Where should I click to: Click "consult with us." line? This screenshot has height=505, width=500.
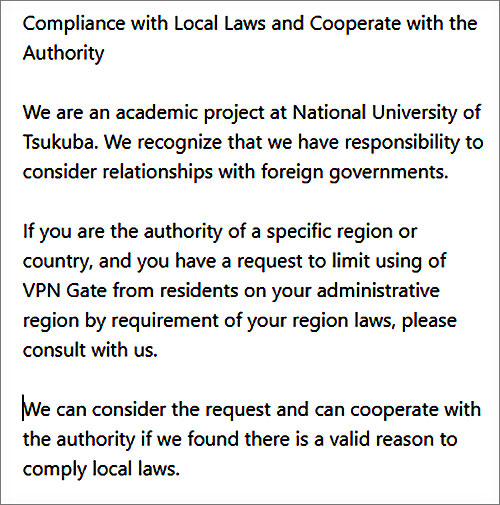pos(90,350)
